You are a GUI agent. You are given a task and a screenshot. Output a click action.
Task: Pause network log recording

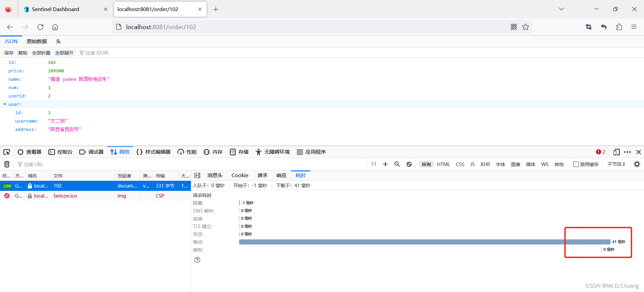pyautogui.click(x=374, y=164)
